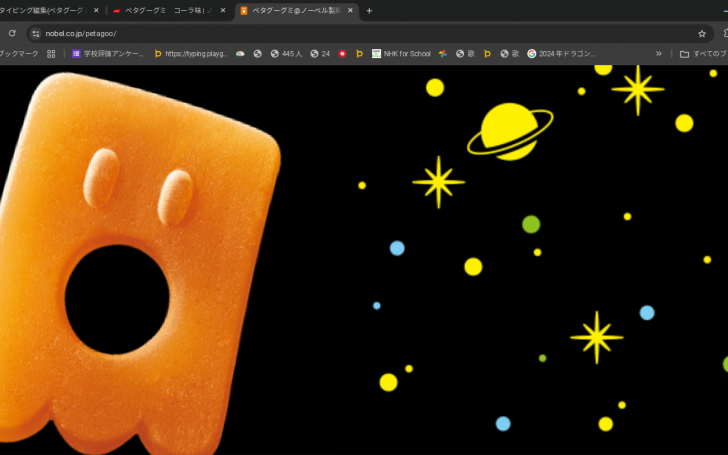The width and height of the screenshot is (728, 455).
Task: Open the apps grid shortcut in bookmarks bar
Action: 51,54
